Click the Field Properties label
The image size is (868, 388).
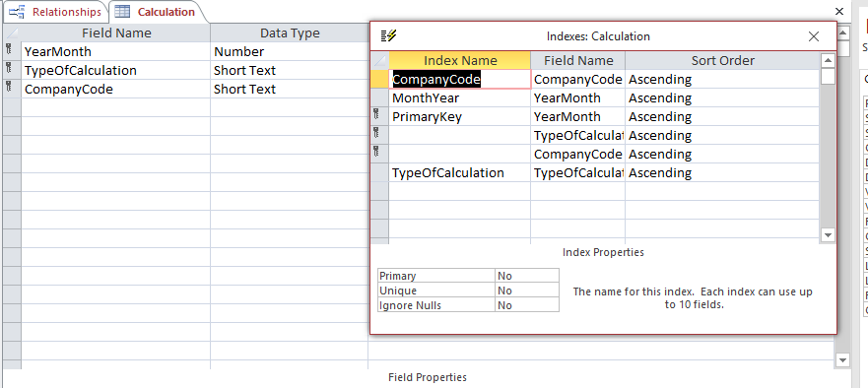tap(428, 377)
